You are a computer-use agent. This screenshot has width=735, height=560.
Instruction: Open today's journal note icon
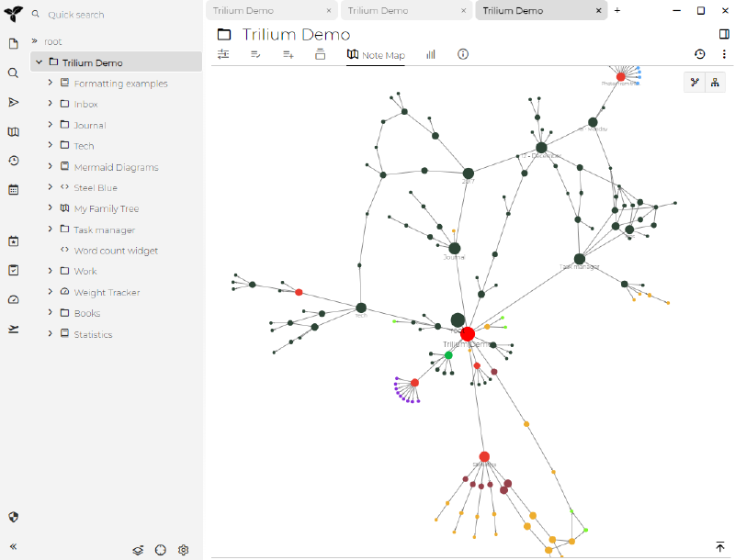coord(14,241)
